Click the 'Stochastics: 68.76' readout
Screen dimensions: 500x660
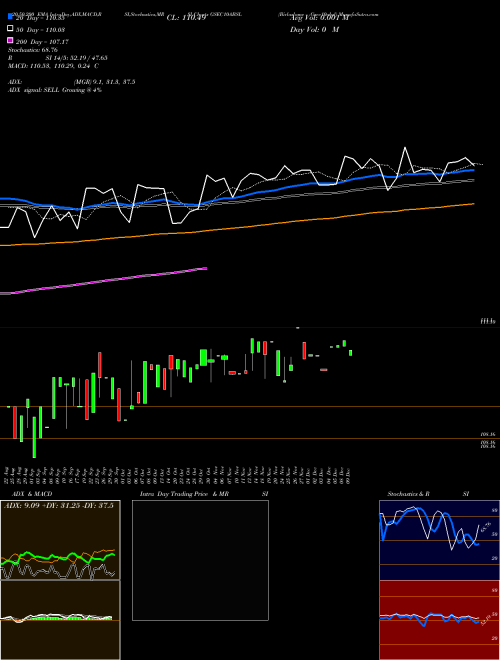[x=32, y=50]
